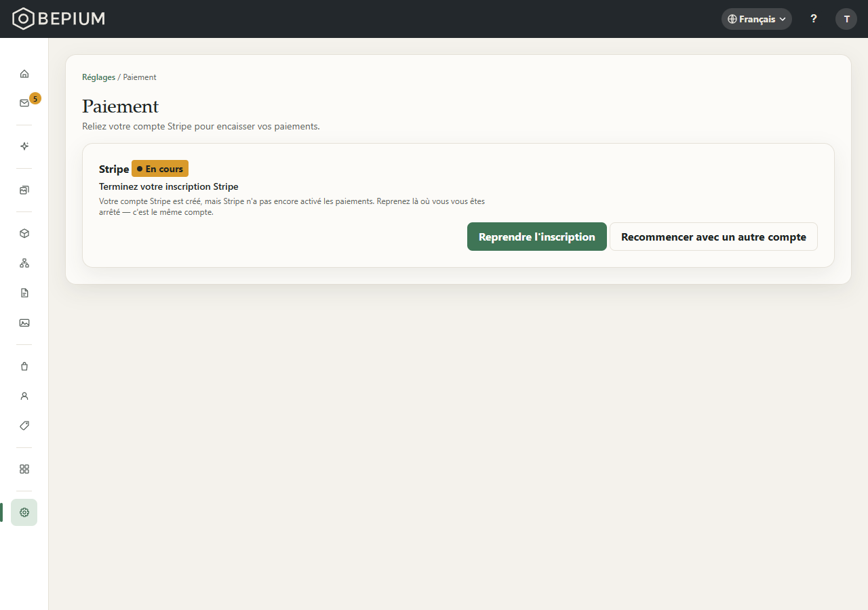Open the mail inbox with 5 badge
The image size is (868, 610).
point(24,103)
